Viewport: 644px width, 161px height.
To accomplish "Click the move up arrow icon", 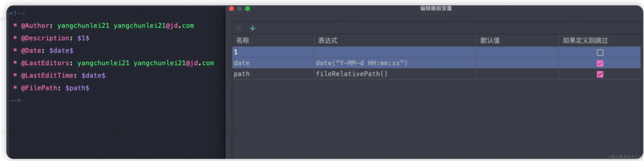I will tap(239, 28).
